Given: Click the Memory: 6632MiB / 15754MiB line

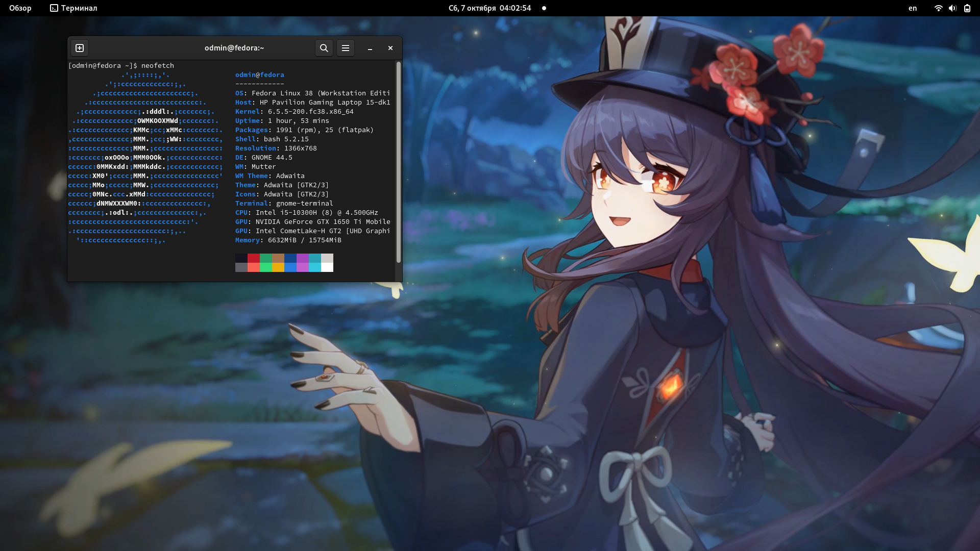Looking at the screenshot, I should point(288,240).
